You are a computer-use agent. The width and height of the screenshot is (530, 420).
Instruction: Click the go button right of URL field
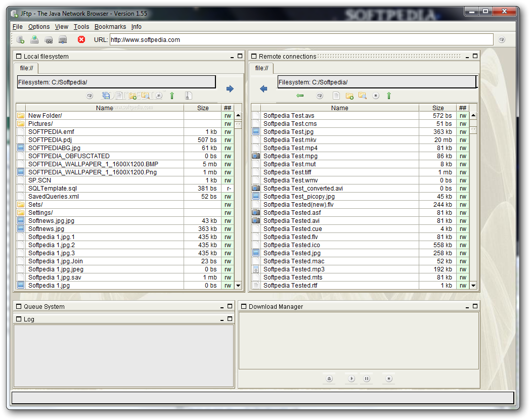[502, 40]
